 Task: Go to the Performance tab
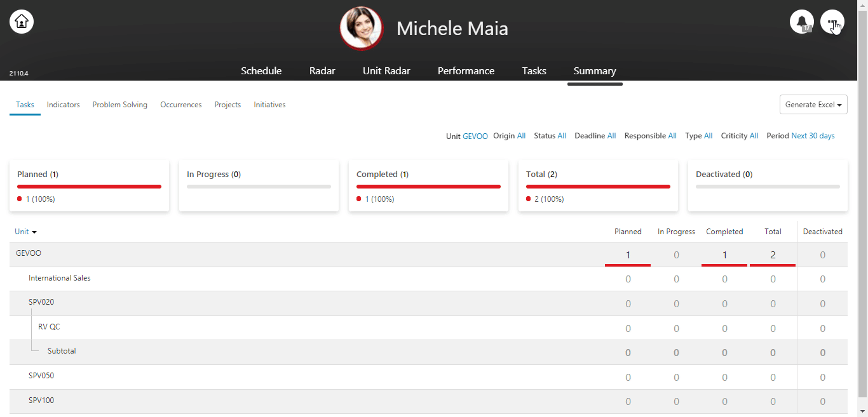(x=466, y=71)
